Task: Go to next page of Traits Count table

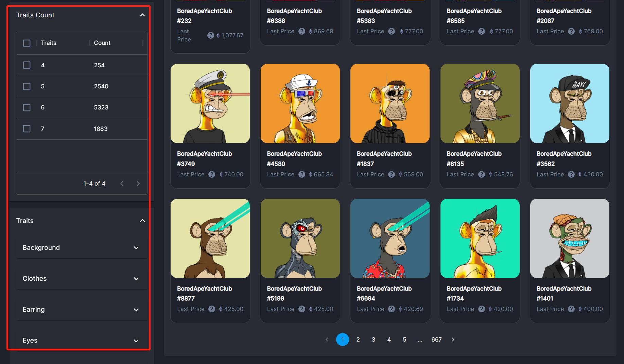Action: (138, 184)
